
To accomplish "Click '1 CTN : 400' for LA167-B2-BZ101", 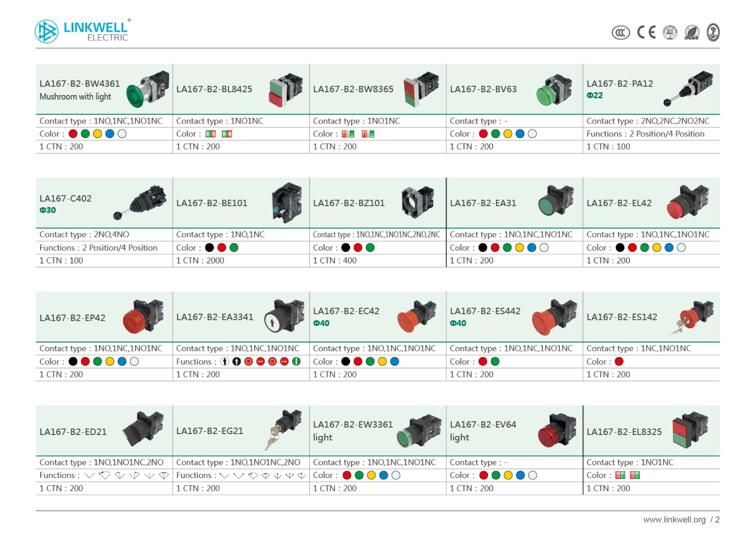I will [335, 261].
